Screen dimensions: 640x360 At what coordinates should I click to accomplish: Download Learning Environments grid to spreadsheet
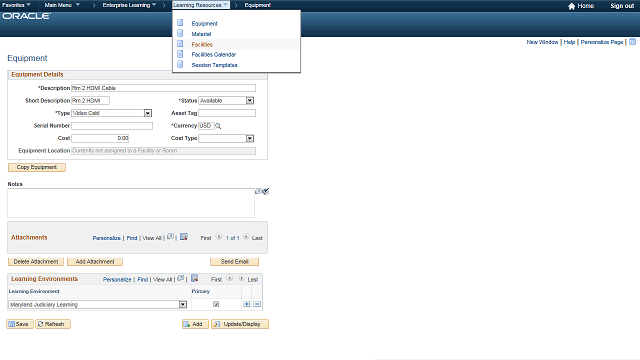tap(195, 278)
